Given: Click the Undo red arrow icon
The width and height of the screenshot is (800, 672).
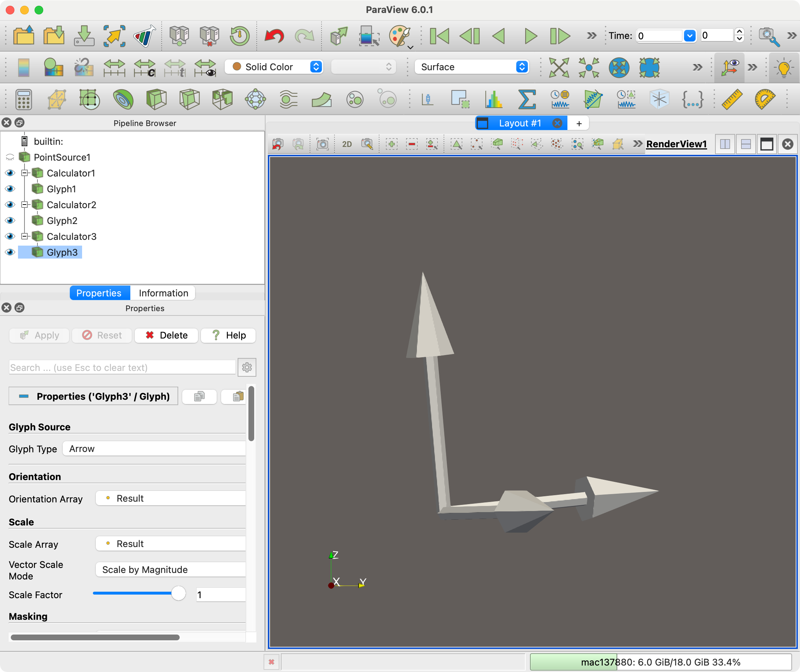Looking at the screenshot, I should 274,36.
